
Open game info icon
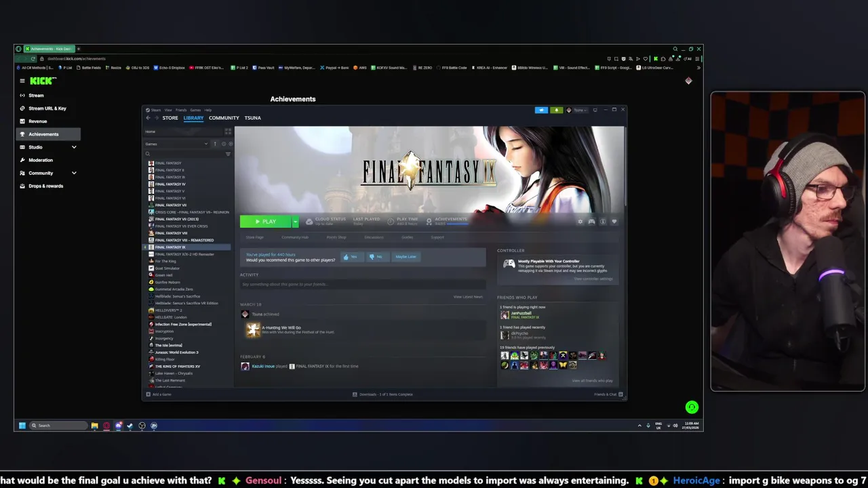coord(602,222)
